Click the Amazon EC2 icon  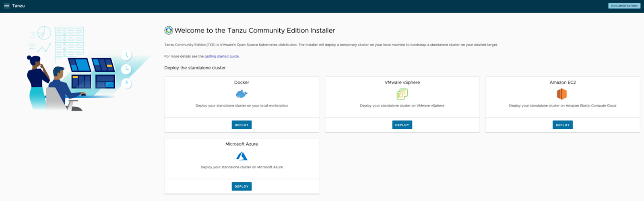562,94
